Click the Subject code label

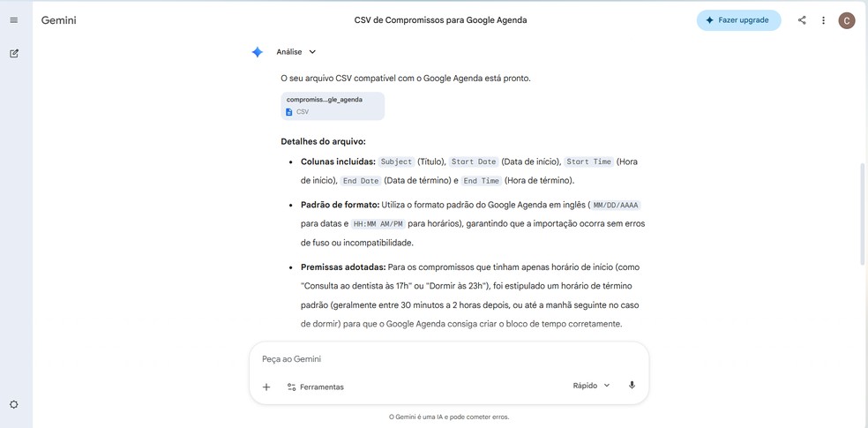click(x=396, y=161)
